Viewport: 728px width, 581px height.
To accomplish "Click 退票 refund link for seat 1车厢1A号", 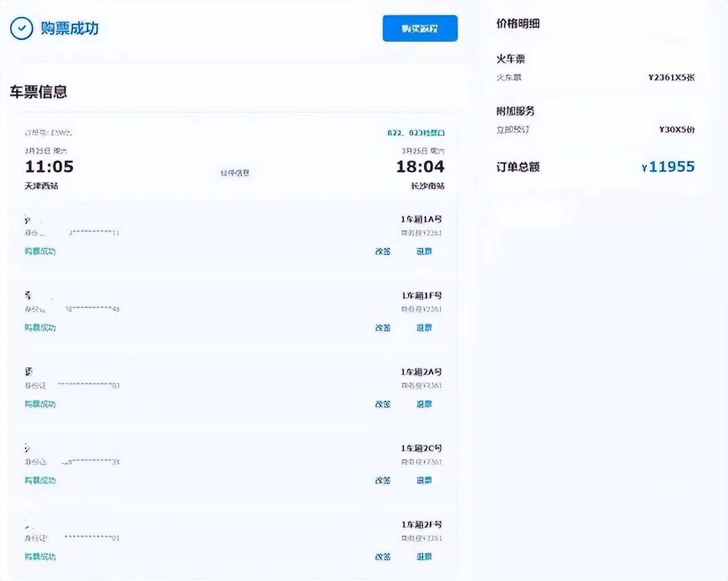I will click(425, 251).
